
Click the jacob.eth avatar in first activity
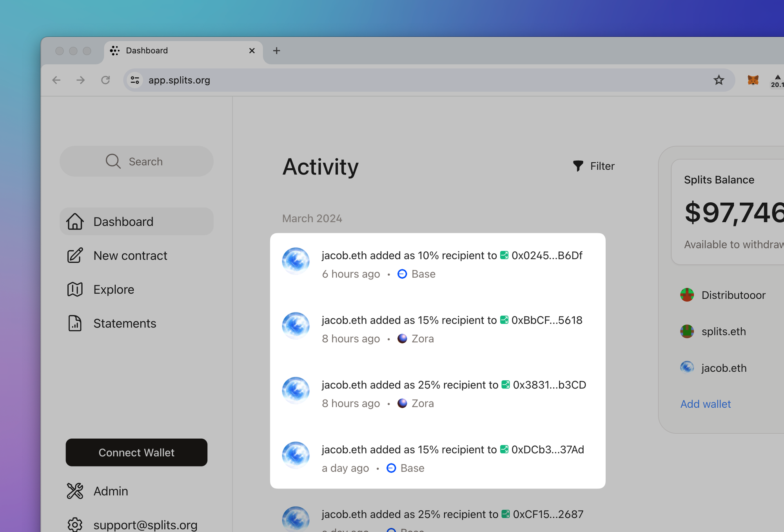pyautogui.click(x=296, y=261)
